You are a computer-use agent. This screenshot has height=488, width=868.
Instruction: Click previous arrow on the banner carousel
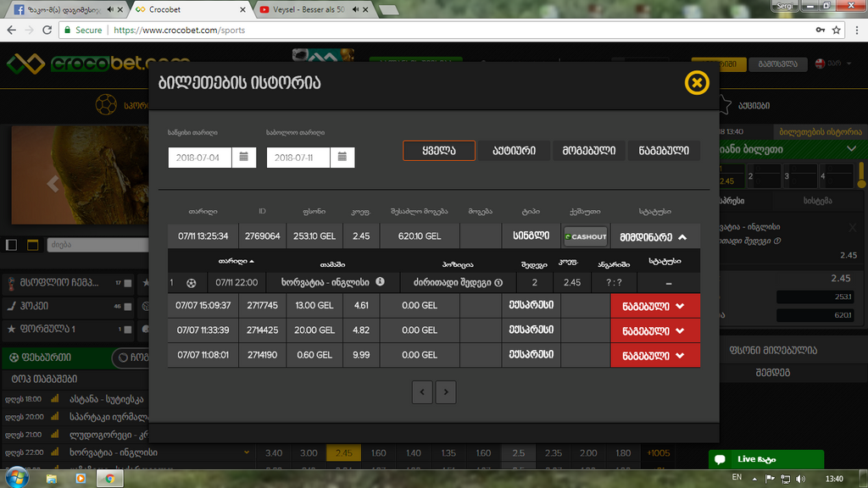click(53, 184)
